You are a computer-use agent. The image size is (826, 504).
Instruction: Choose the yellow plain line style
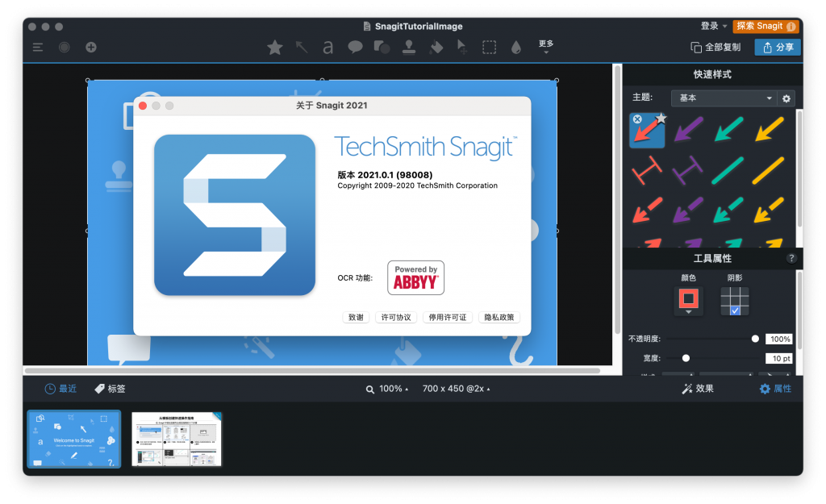coord(769,171)
